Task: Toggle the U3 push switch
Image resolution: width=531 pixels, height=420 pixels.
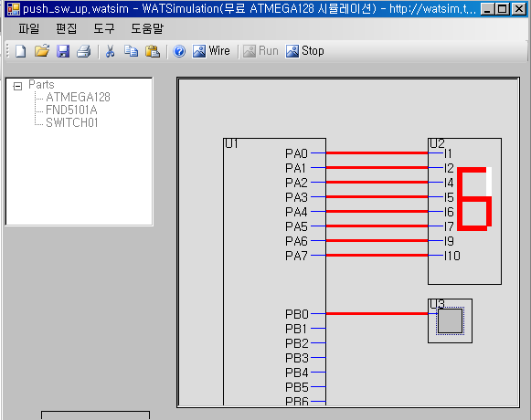Action: point(450,320)
